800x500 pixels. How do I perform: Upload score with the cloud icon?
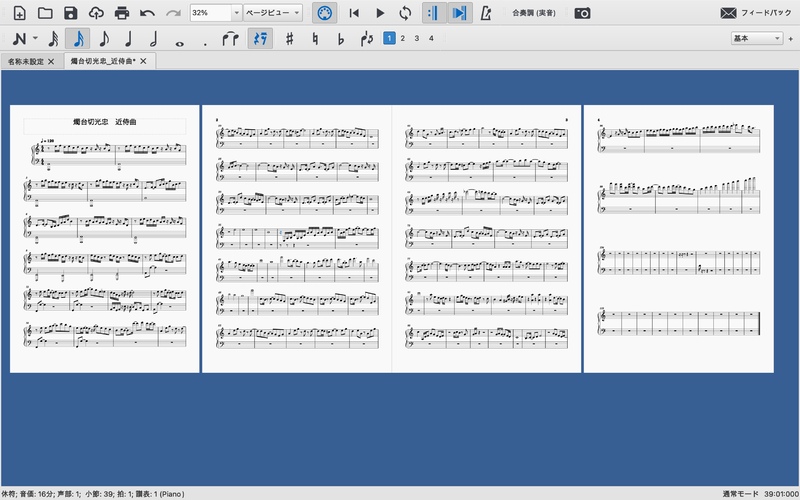click(x=96, y=13)
